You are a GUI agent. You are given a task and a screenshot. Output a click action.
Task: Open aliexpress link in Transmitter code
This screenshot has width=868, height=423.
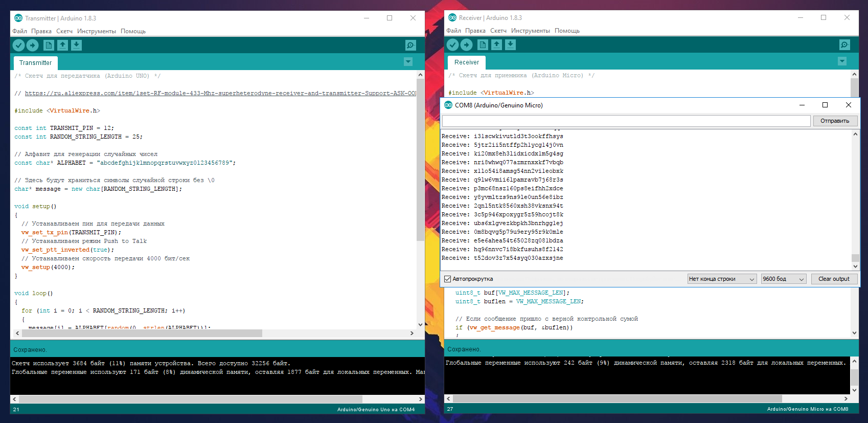(220, 94)
